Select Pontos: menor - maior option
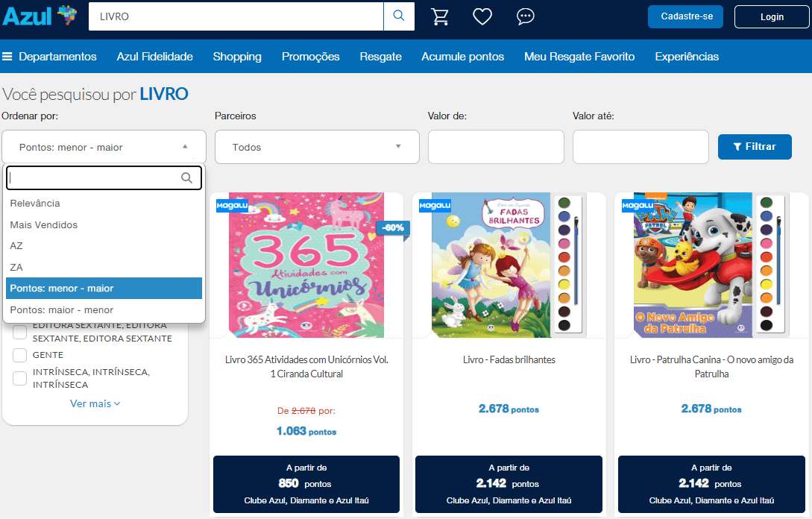The height and width of the screenshot is (519, 812). pyautogui.click(x=104, y=289)
